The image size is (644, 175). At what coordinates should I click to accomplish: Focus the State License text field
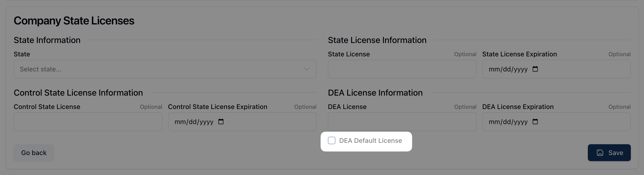(402, 69)
